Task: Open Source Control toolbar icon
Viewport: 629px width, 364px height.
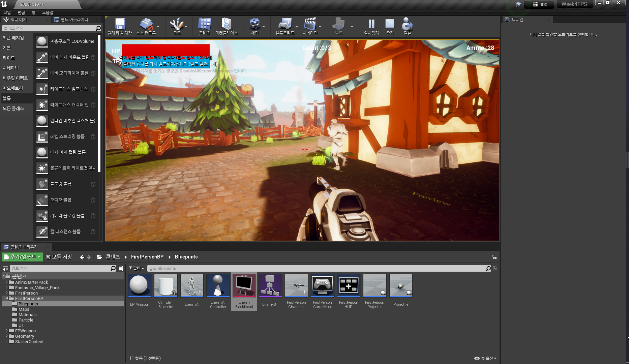Action: 146,26
